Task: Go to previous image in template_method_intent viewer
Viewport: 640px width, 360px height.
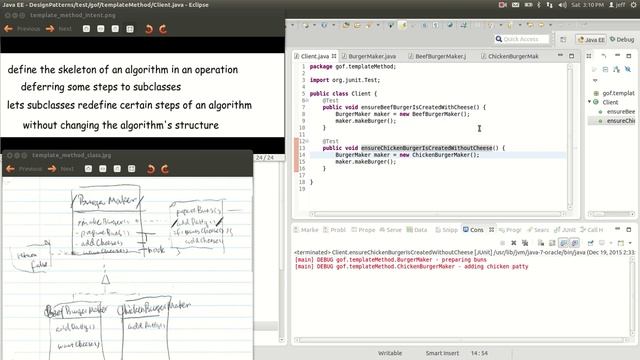Action: pos(22,29)
